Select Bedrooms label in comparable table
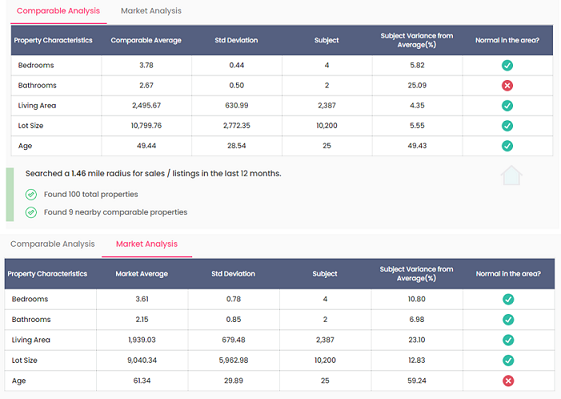This screenshot has height=399, width=561. click(36, 65)
